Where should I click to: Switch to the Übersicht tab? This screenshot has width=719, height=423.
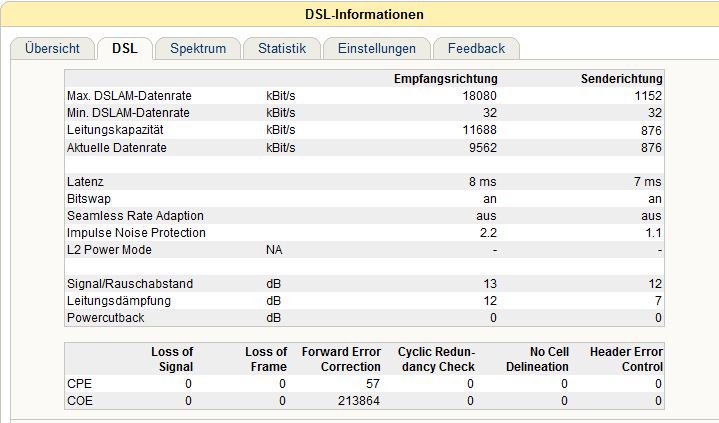point(52,48)
